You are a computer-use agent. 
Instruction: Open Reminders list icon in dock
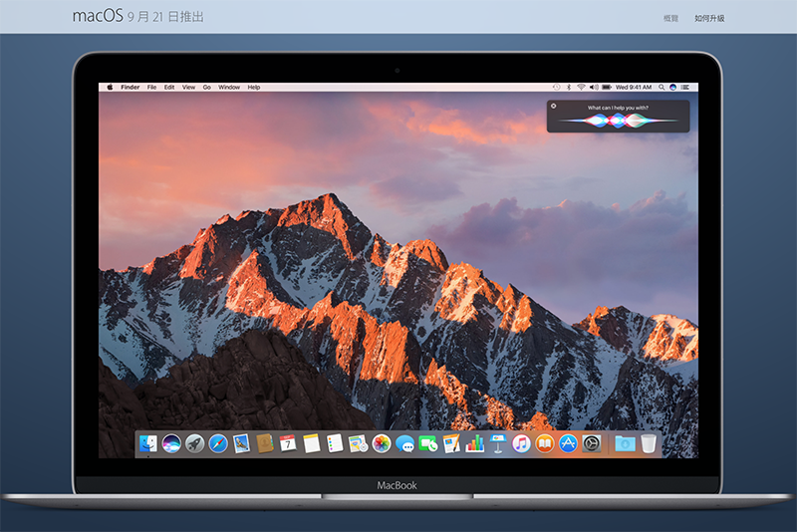335,443
